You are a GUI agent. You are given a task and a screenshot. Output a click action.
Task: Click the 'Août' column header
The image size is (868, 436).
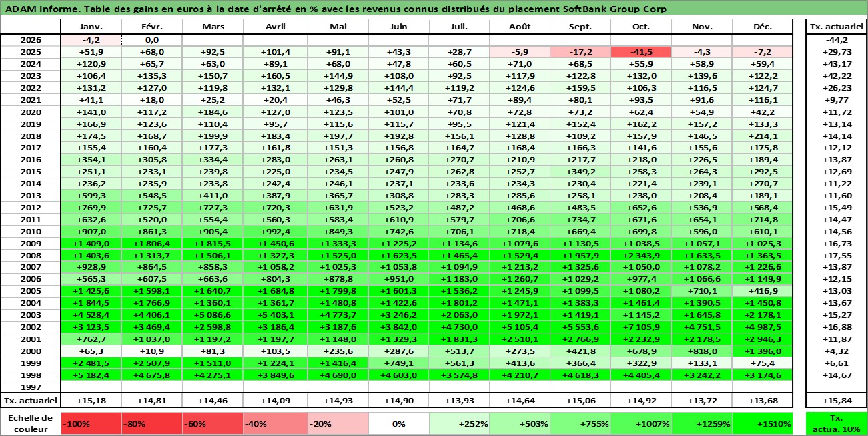coord(520,27)
